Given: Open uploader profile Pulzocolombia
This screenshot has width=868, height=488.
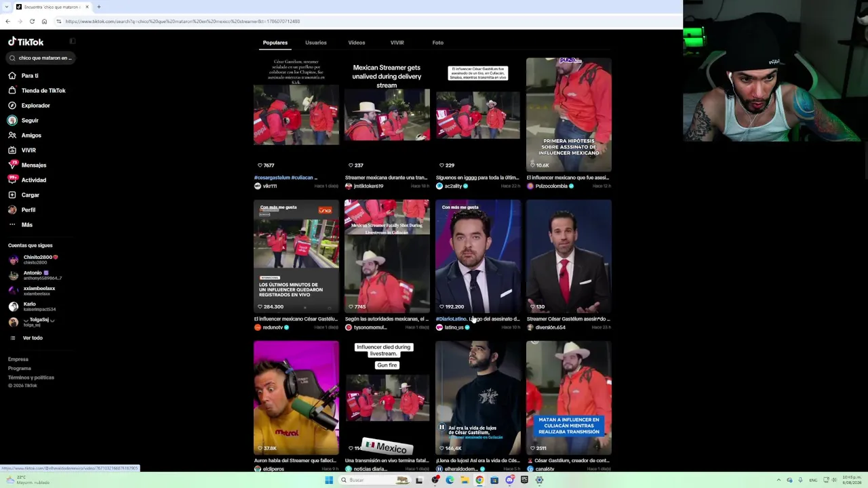Looking at the screenshot, I should [x=551, y=186].
